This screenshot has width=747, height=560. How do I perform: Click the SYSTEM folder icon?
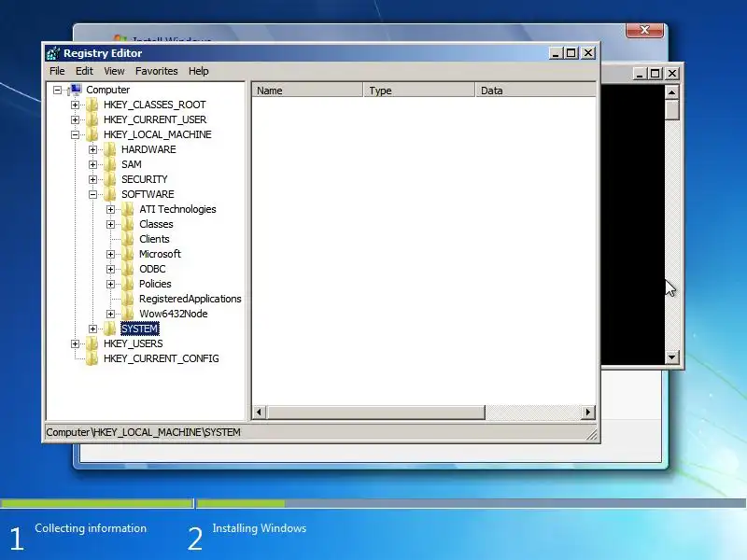110,329
